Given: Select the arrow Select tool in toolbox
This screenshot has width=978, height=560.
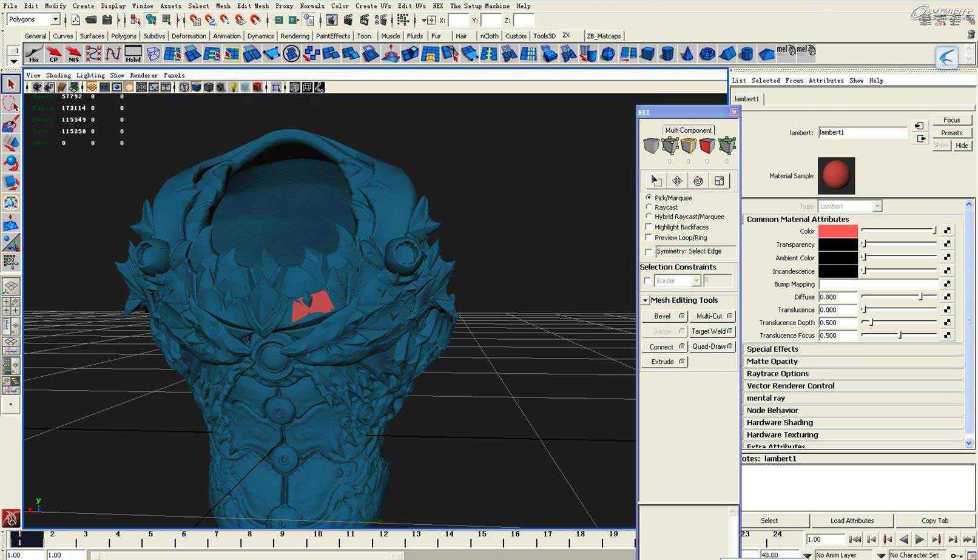Looking at the screenshot, I should tap(11, 84).
